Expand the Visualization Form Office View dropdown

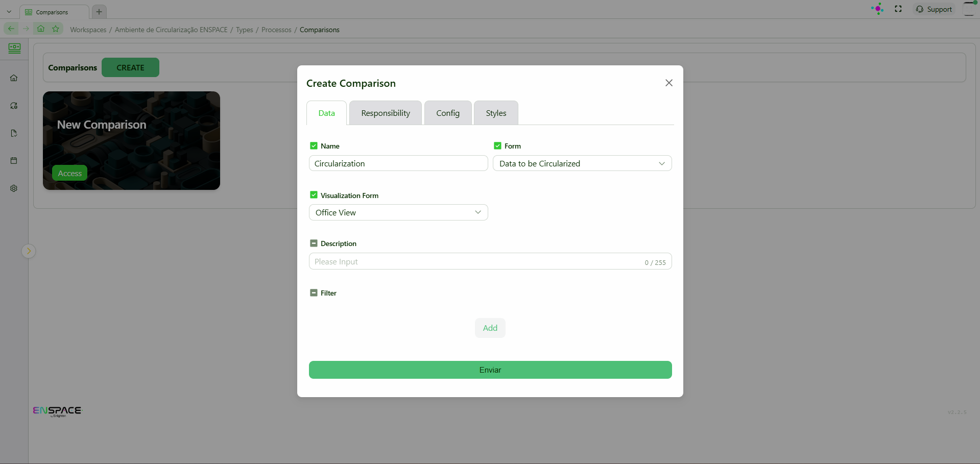(398, 212)
